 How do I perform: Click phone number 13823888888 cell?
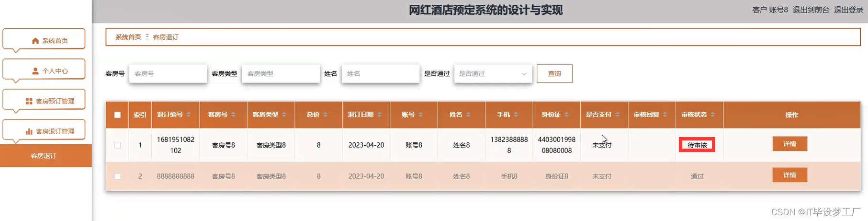[x=509, y=145]
